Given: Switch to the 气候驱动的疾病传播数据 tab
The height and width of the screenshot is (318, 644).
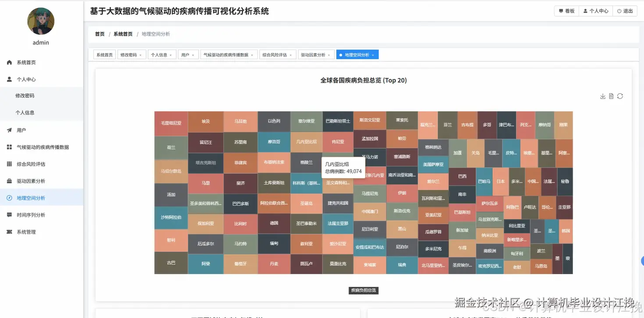Looking at the screenshot, I should point(229,55).
